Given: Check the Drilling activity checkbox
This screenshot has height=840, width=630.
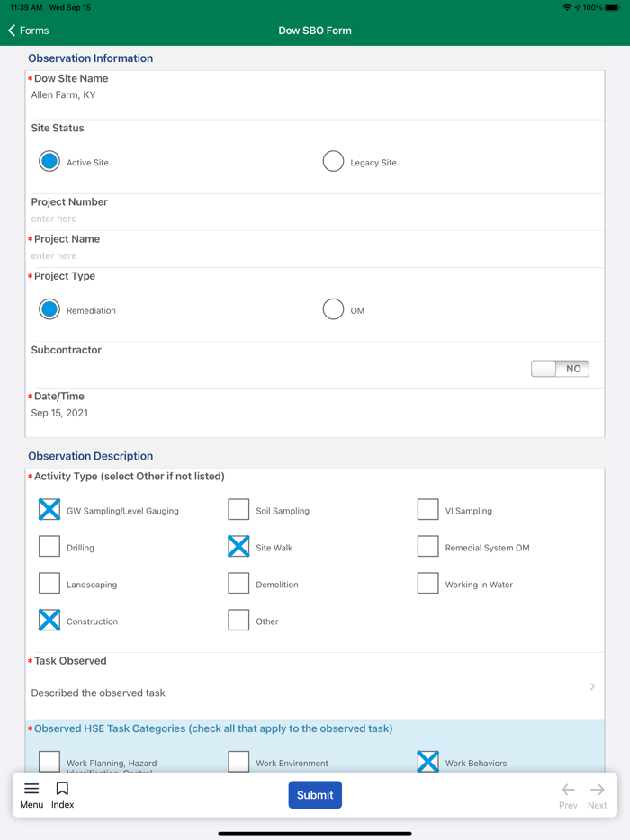Looking at the screenshot, I should [x=49, y=547].
